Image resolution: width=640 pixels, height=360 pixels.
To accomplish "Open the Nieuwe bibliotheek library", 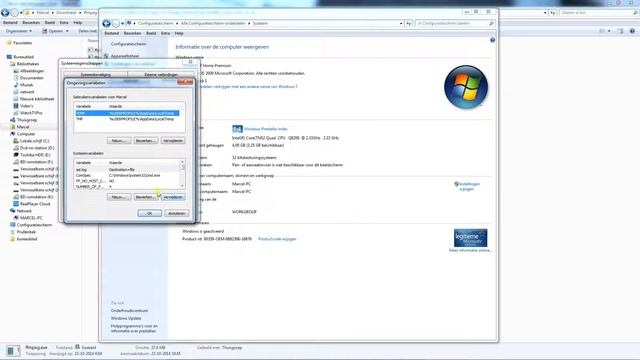I will (37, 99).
